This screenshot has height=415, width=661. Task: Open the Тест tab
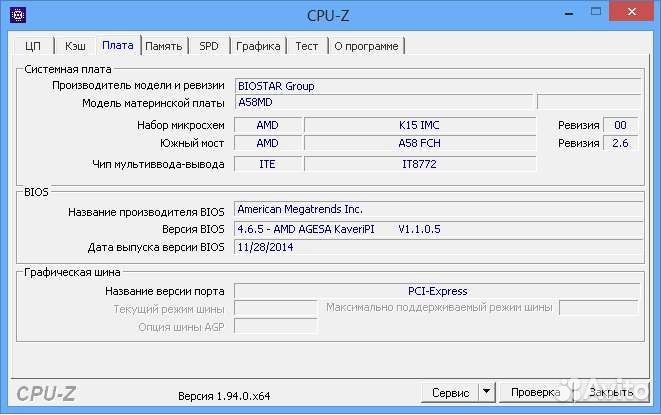tap(307, 46)
